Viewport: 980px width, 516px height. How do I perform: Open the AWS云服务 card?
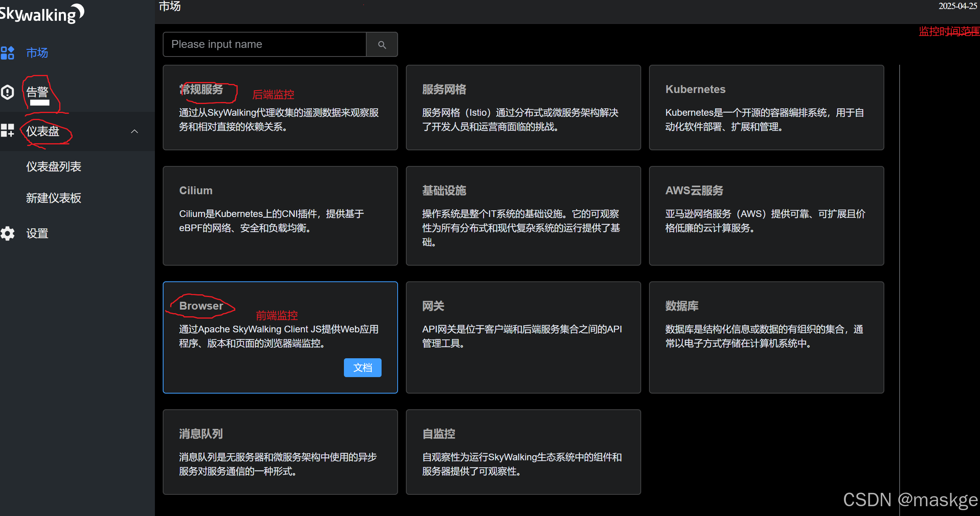coord(766,216)
